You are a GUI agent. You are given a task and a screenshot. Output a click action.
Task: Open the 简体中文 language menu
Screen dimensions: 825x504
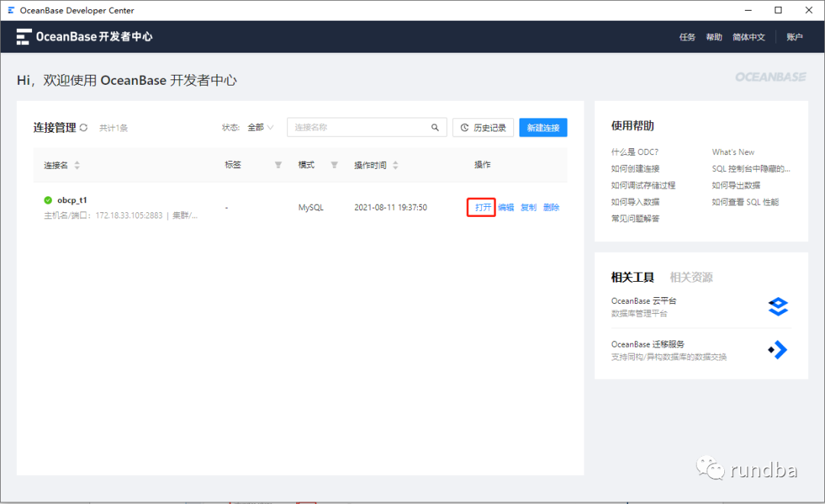[749, 37]
